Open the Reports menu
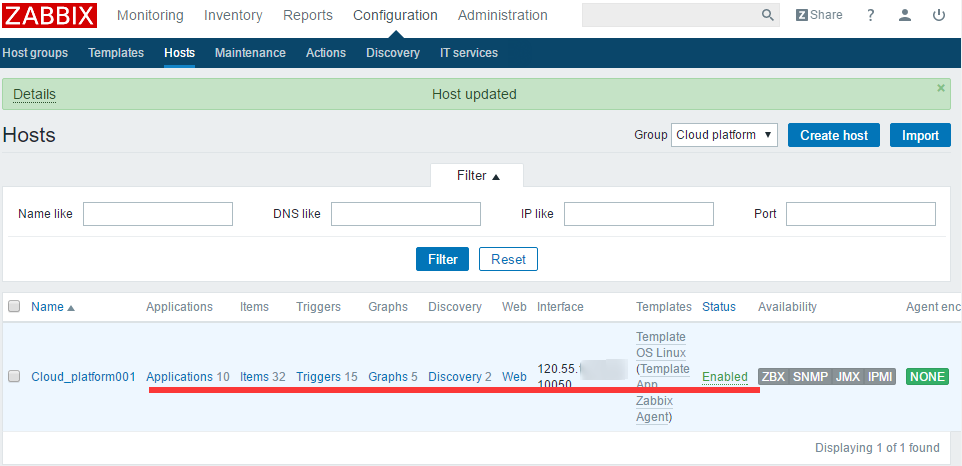 tap(308, 15)
